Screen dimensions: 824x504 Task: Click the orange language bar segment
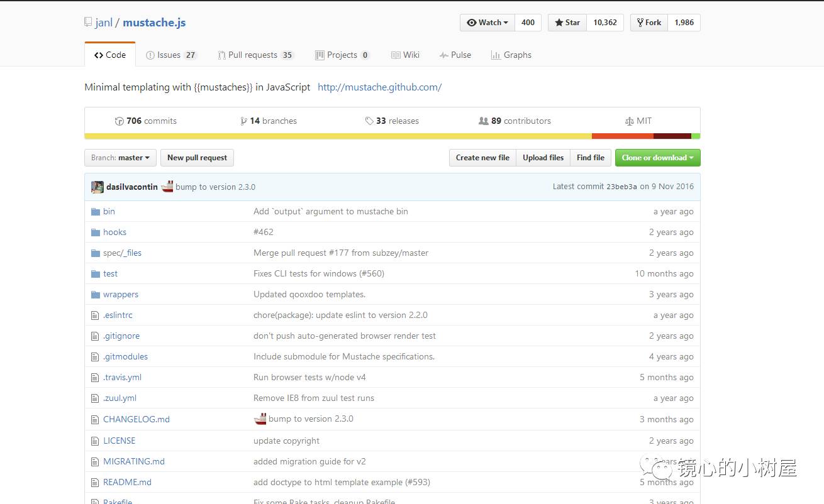pyautogui.click(x=623, y=136)
